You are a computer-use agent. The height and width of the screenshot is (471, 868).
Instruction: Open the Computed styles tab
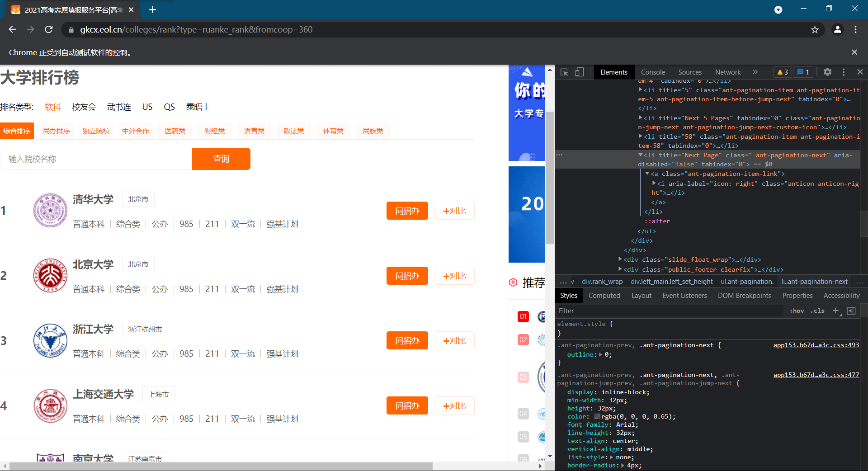coord(604,296)
